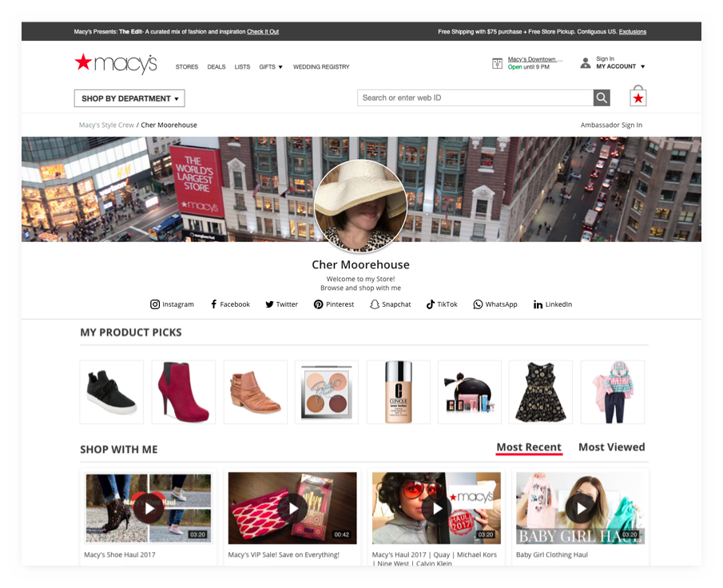Open the shopping bag icon
The height and width of the screenshot is (588, 723).
[638, 96]
